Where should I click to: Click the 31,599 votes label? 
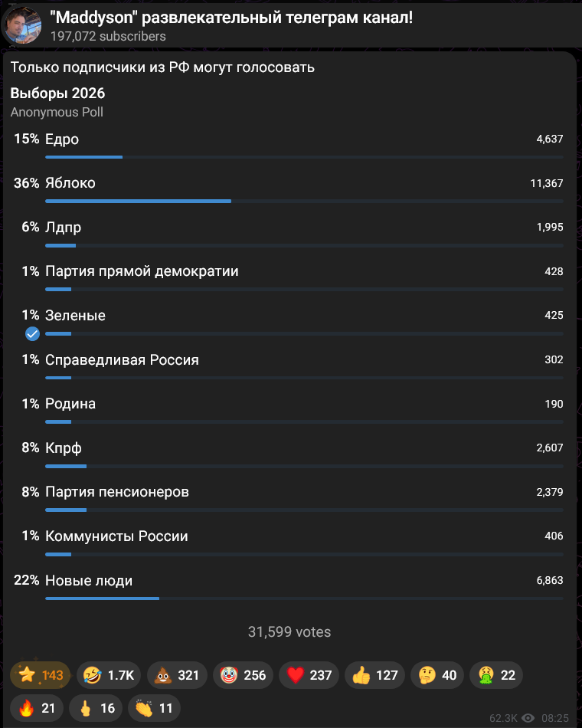pyautogui.click(x=289, y=631)
